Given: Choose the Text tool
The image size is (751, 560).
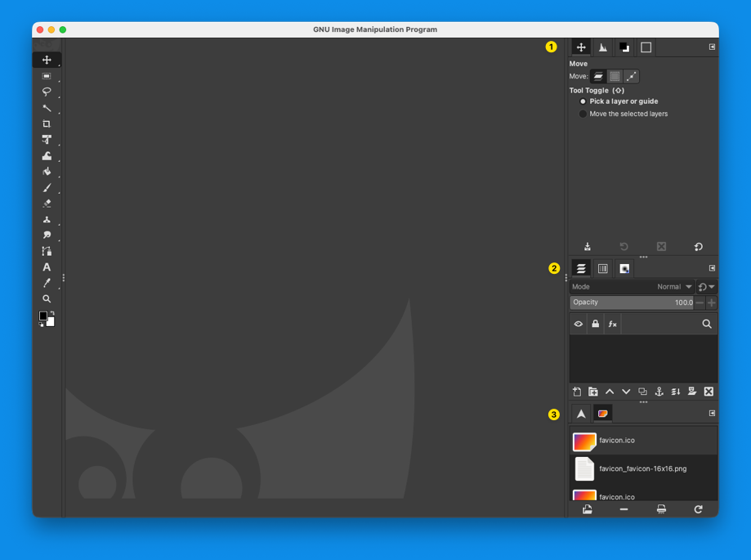Looking at the screenshot, I should point(47,267).
